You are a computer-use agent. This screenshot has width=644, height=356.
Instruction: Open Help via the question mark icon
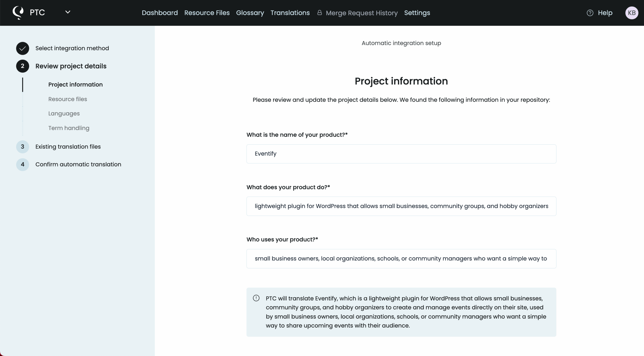coord(590,13)
